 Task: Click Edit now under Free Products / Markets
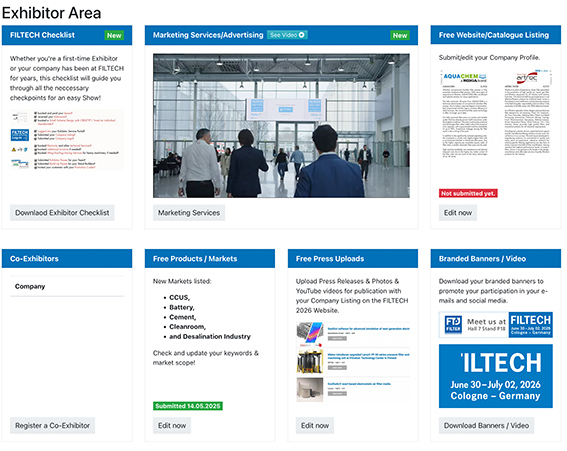coord(172,426)
